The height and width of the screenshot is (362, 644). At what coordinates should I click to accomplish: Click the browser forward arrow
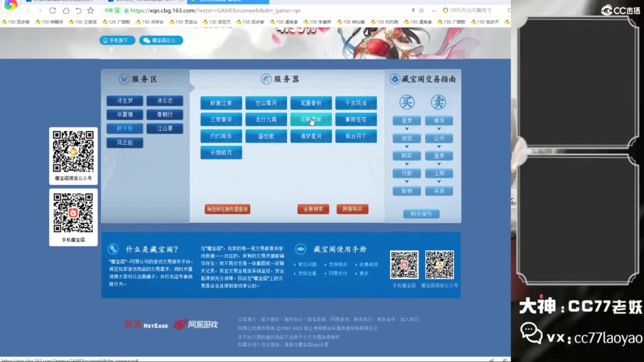point(40,10)
